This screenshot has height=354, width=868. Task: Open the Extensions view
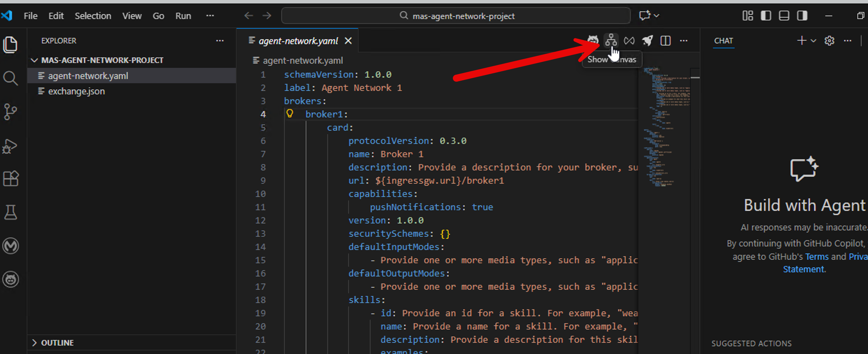10,179
